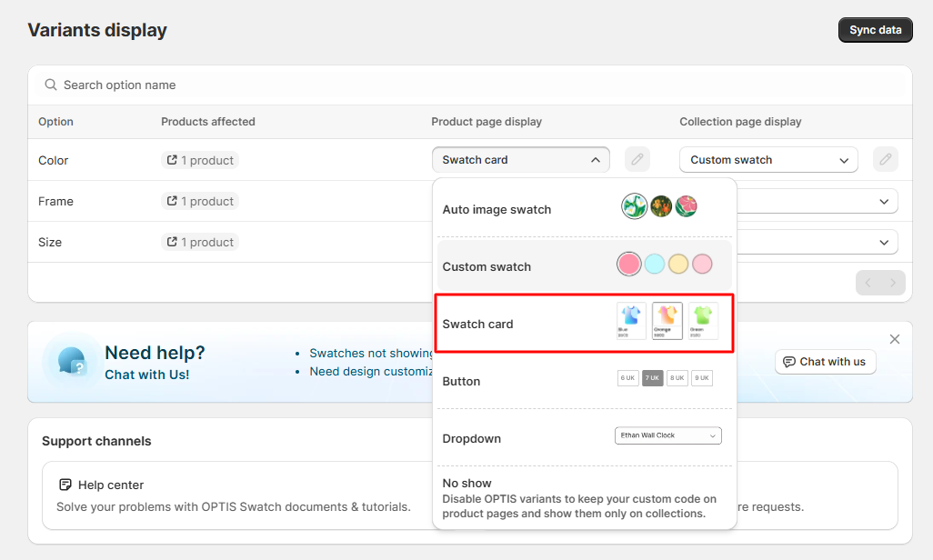Choose Custom swatch in the open list

point(585,265)
